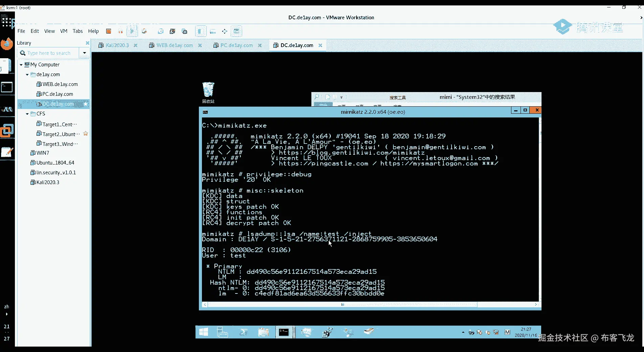Image resolution: width=644 pixels, height=352 pixels.
Task: Collapse the de1ay.com folder
Action: tap(27, 74)
